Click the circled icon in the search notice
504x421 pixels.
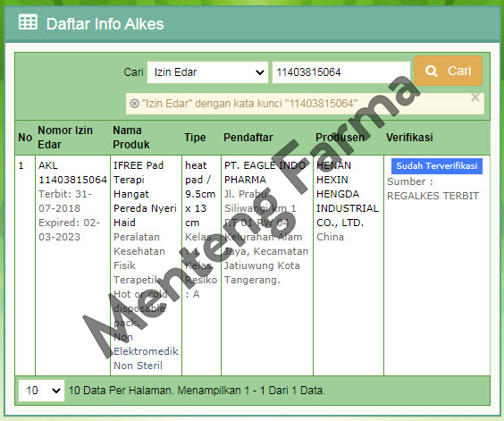134,104
